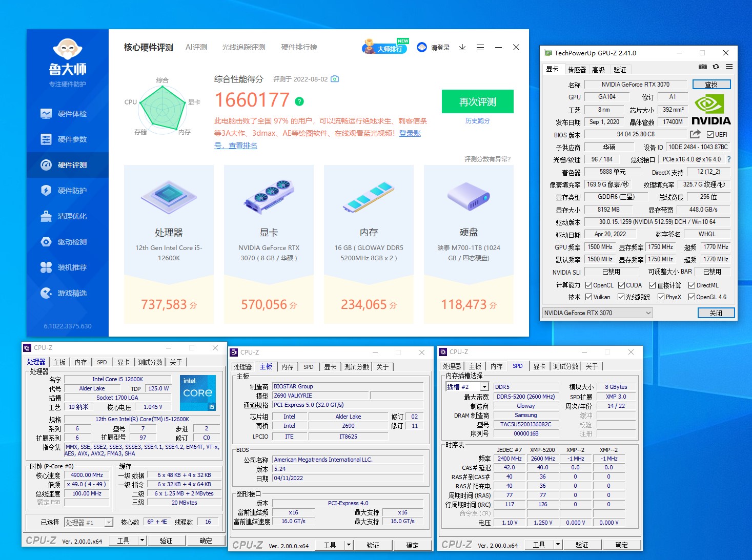Viewport: 752px width, 560px height.
Task: Expand the 工具 arrow in the CPU-Z SPD window
Action: pyautogui.click(x=558, y=545)
